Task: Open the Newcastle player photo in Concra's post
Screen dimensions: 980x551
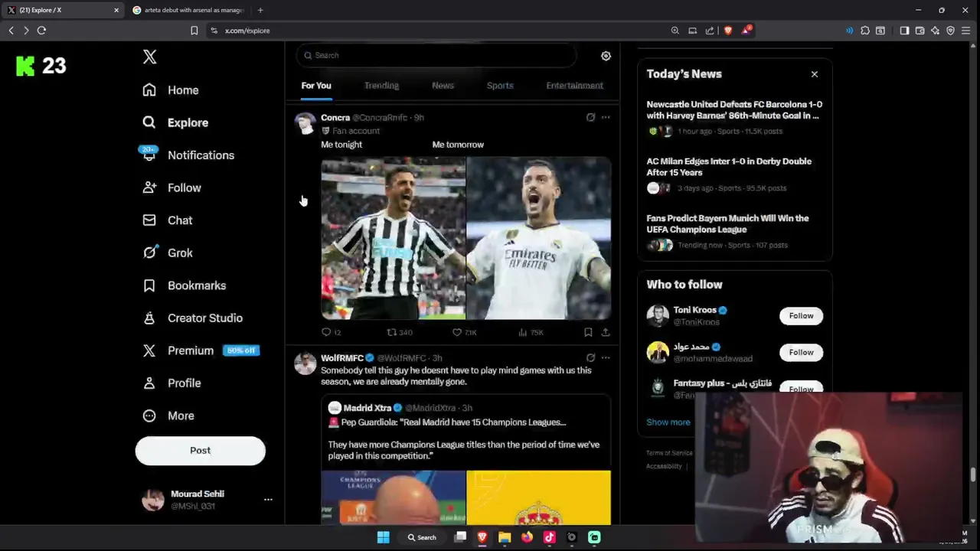Action: pos(393,238)
